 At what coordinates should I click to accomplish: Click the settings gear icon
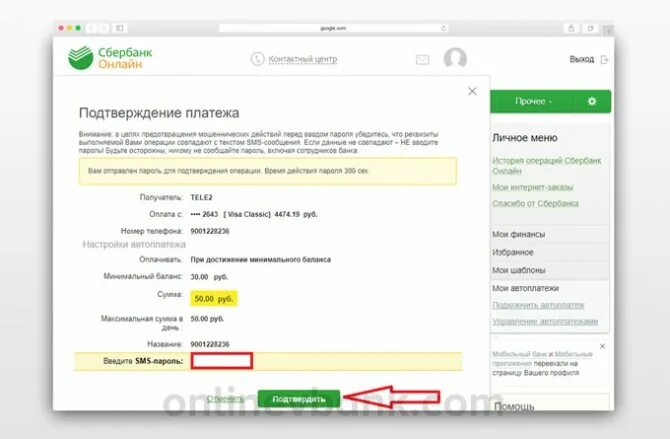click(x=592, y=101)
